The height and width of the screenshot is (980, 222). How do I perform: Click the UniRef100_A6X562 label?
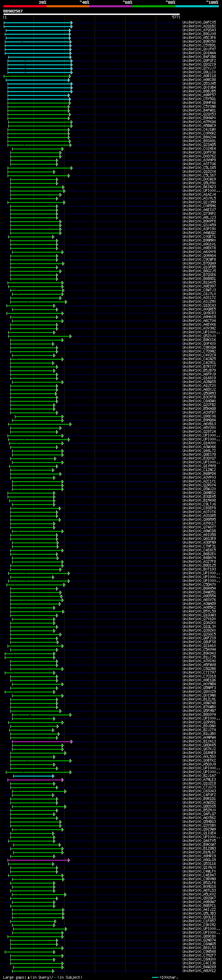[x=199, y=818]
